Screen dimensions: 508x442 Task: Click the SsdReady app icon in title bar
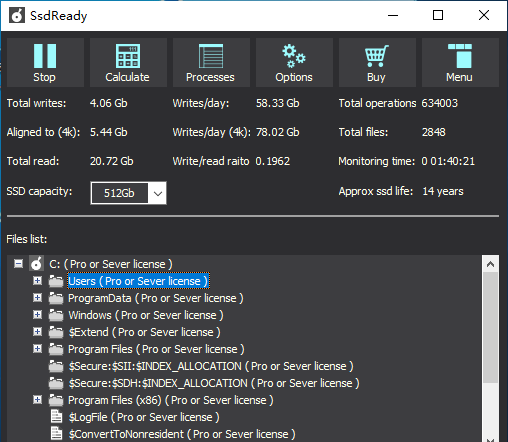[17, 15]
